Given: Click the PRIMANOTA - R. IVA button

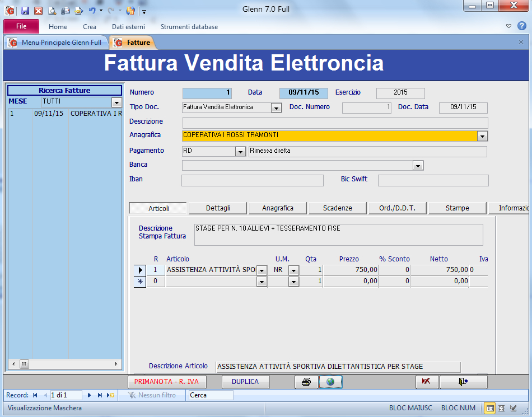Looking at the screenshot, I should point(166,382).
